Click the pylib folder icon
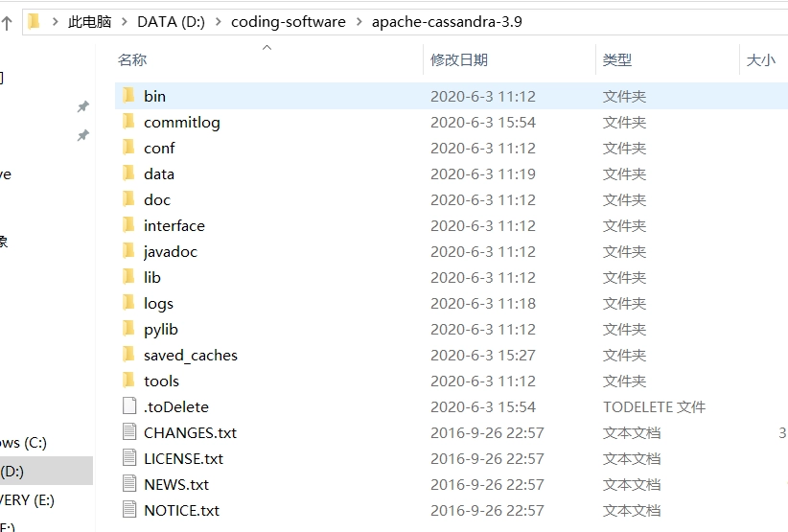 coord(128,328)
